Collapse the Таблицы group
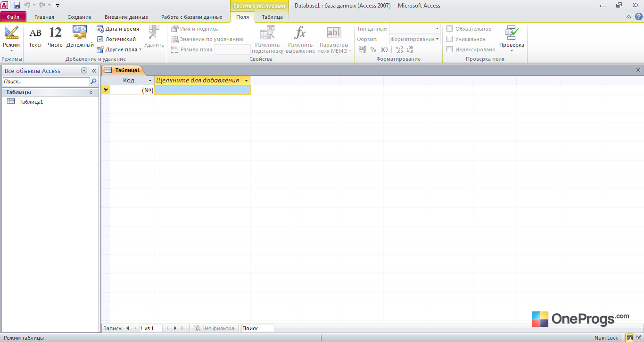 (x=91, y=92)
